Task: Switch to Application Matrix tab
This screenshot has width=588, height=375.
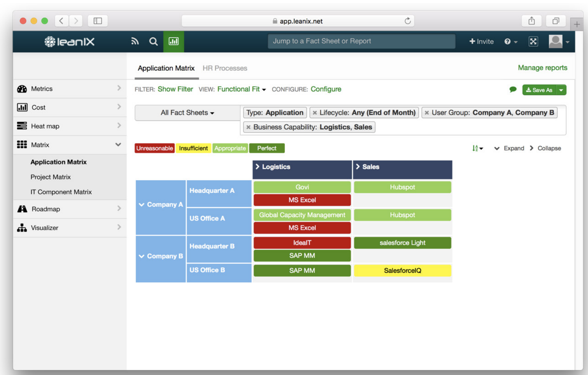Action: (166, 68)
